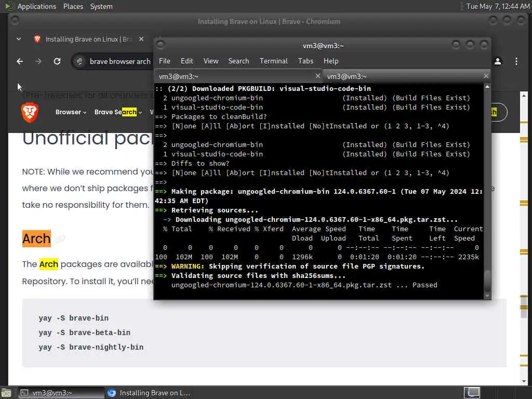This screenshot has width=532, height=399.
Task: Click the Packages to cleanBuild? prompt line
Action: point(211,117)
